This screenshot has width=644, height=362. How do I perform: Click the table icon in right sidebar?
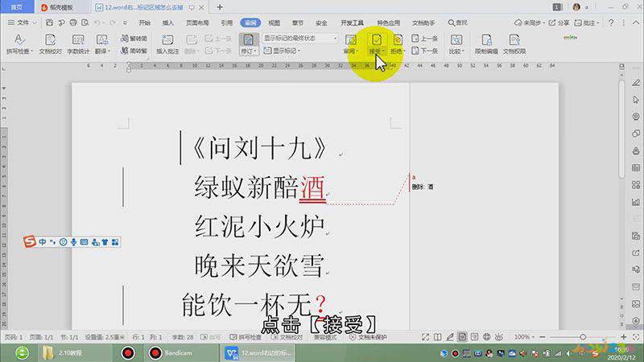pyautogui.click(x=636, y=167)
